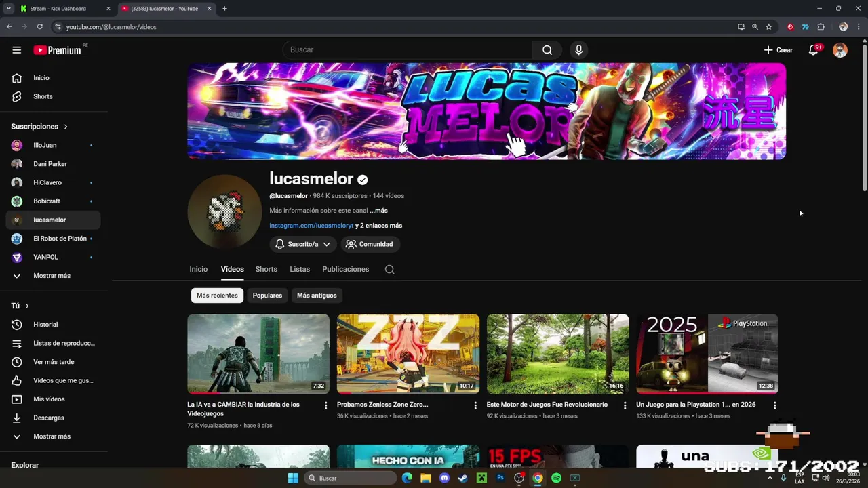The image size is (868, 488).
Task: Click the search magnifier button
Action: click(x=547, y=49)
